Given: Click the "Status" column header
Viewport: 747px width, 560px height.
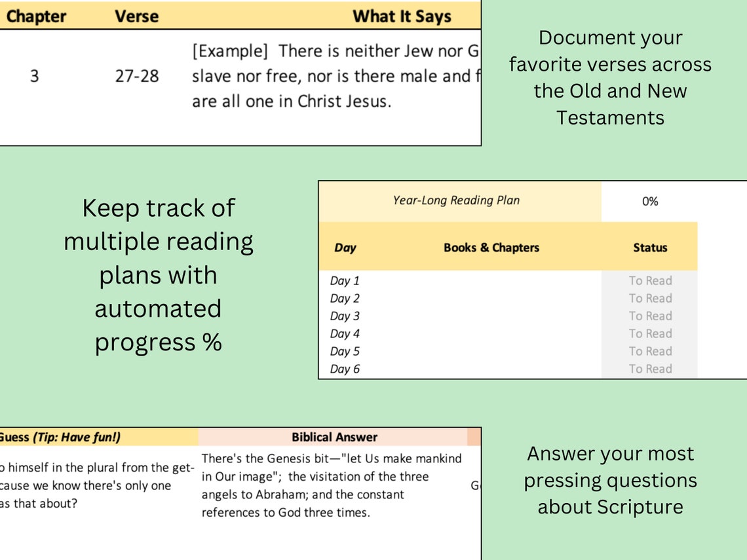Looking at the screenshot, I should pos(650,248).
